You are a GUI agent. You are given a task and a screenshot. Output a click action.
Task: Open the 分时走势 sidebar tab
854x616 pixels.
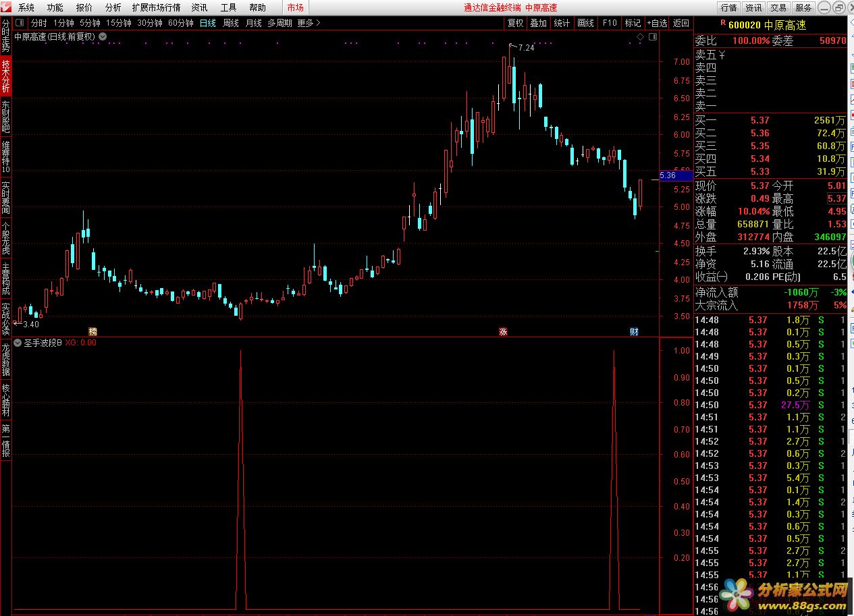click(5, 36)
